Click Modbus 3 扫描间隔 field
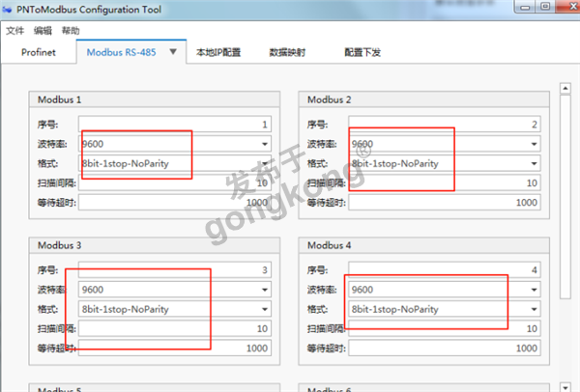Screen dimensions: 580x392 coord(175,328)
